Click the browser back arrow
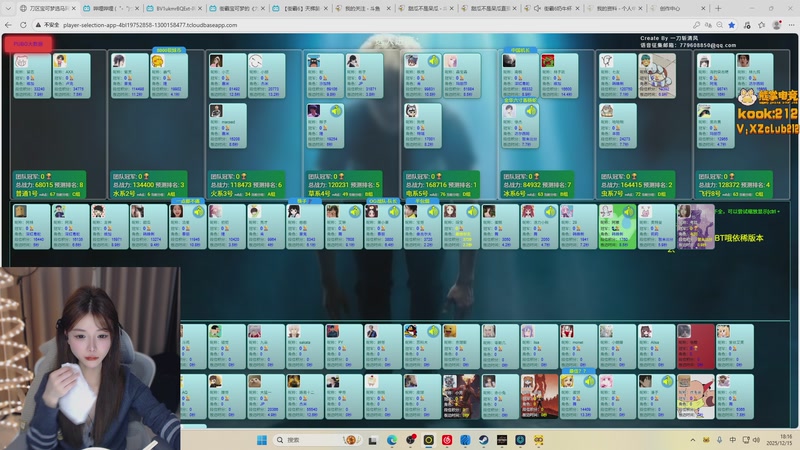The image size is (800, 450). click(8, 24)
